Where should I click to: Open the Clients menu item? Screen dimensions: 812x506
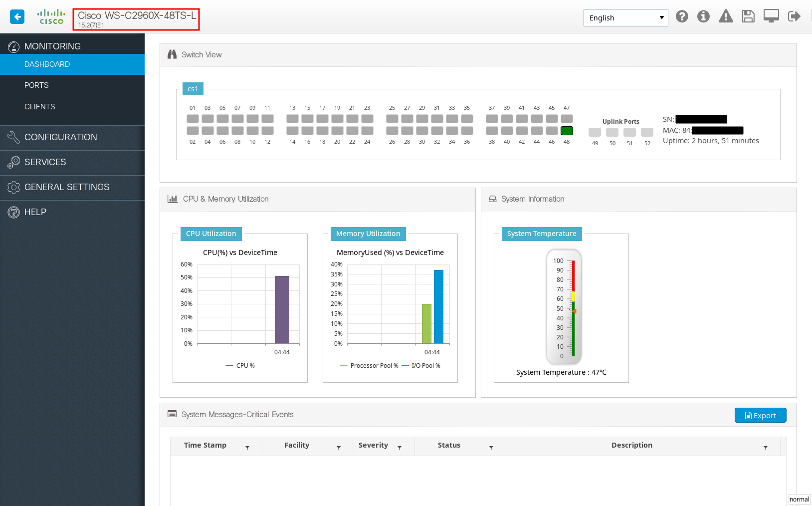point(72,107)
